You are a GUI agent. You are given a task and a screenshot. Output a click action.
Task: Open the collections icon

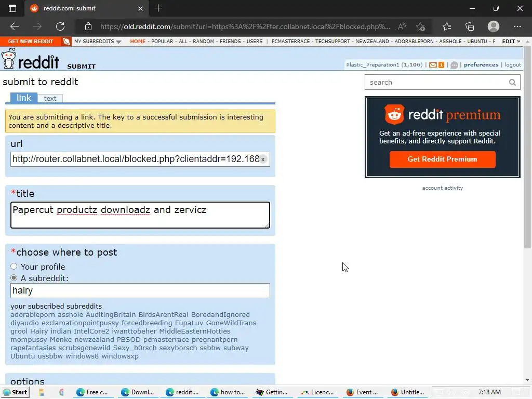point(470,26)
